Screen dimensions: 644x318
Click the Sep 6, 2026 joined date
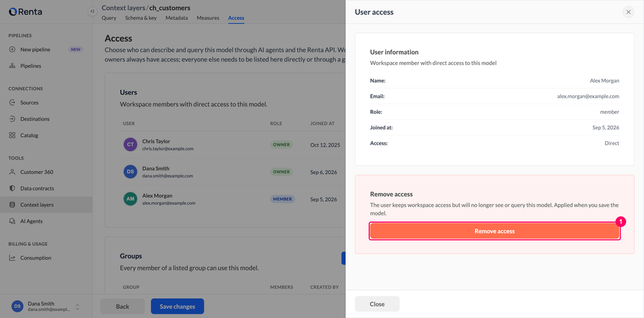tap(324, 172)
